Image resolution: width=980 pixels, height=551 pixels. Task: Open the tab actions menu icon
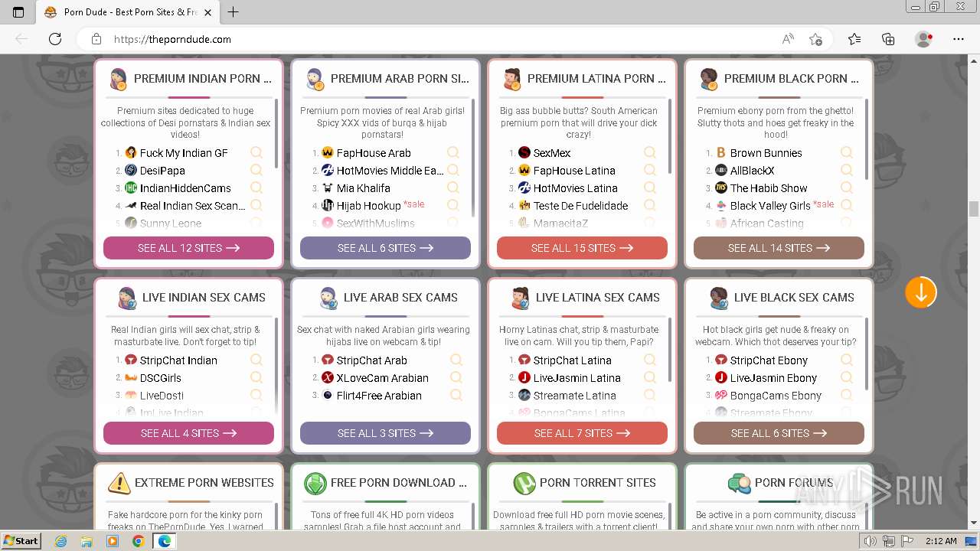coord(18,12)
